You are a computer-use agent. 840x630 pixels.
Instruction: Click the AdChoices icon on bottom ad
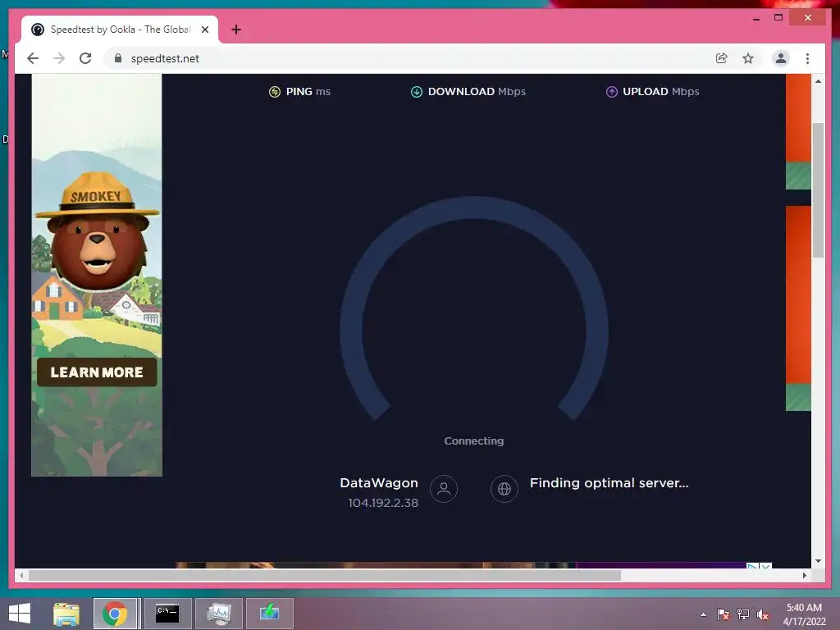pos(753,566)
